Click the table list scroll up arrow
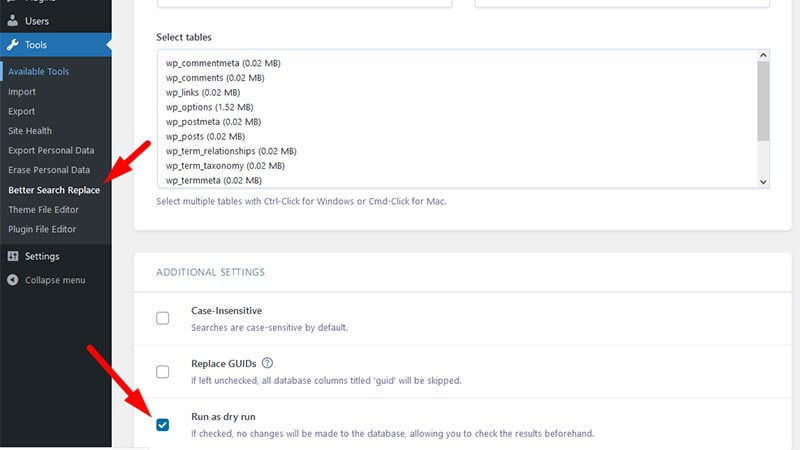 point(763,55)
